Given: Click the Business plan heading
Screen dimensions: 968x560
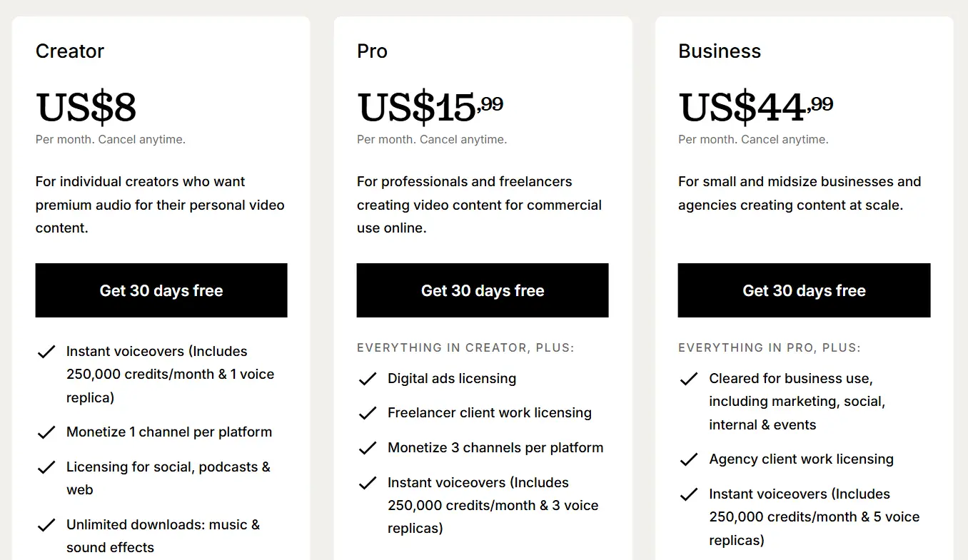Looking at the screenshot, I should click(720, 51).
